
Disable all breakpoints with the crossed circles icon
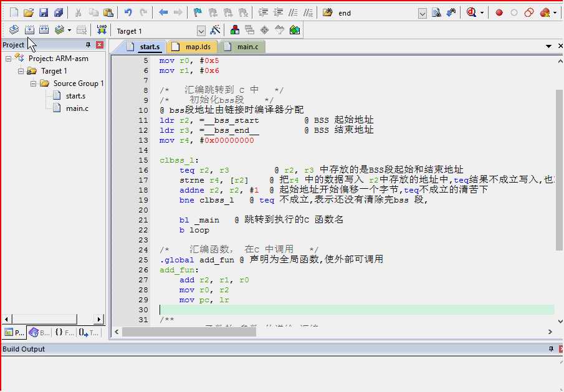pyautogui.click(x=528, y=13)
